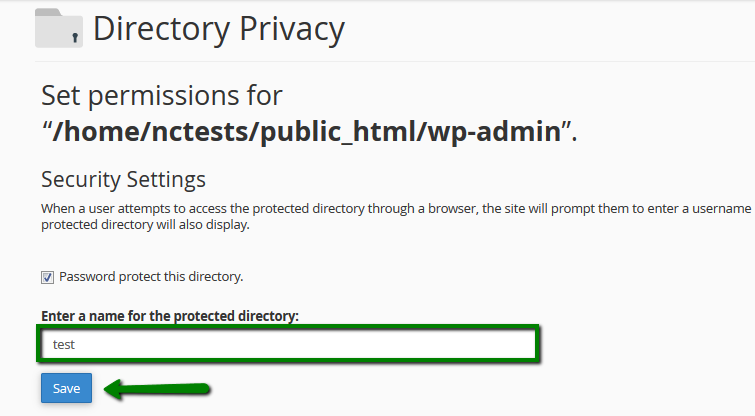The width and height of the screenshot is (755, 416).
Task: Click the green arrow pointing at Save
Action: (x=159, y=388)
